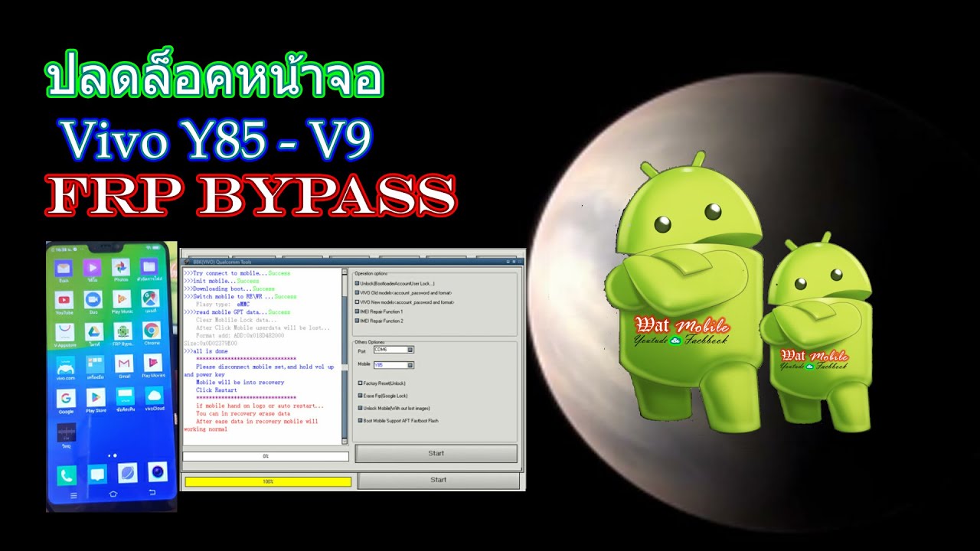Open the Mobile Y85 model dropdown
The height and width of the screenshot is (551, 980).
tap(394, 365)
